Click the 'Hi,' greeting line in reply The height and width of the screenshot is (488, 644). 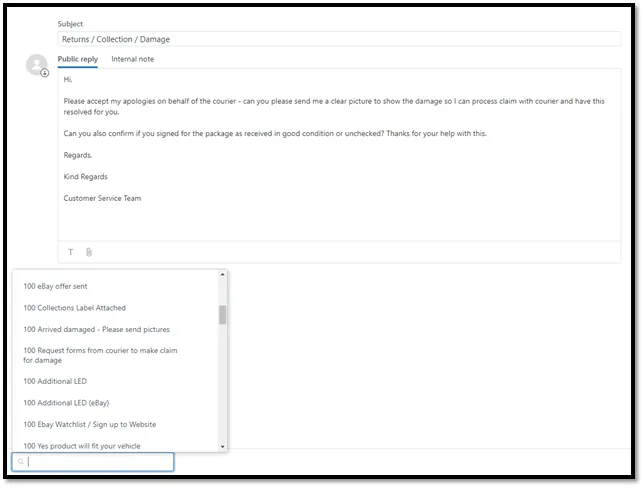(68, 79)
